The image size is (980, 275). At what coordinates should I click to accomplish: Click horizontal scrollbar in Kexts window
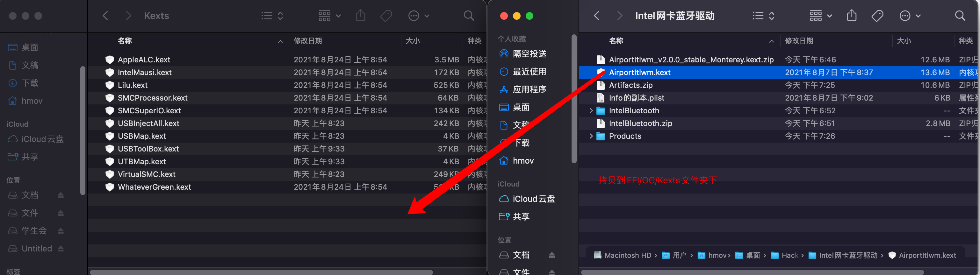tap(261, 272)
